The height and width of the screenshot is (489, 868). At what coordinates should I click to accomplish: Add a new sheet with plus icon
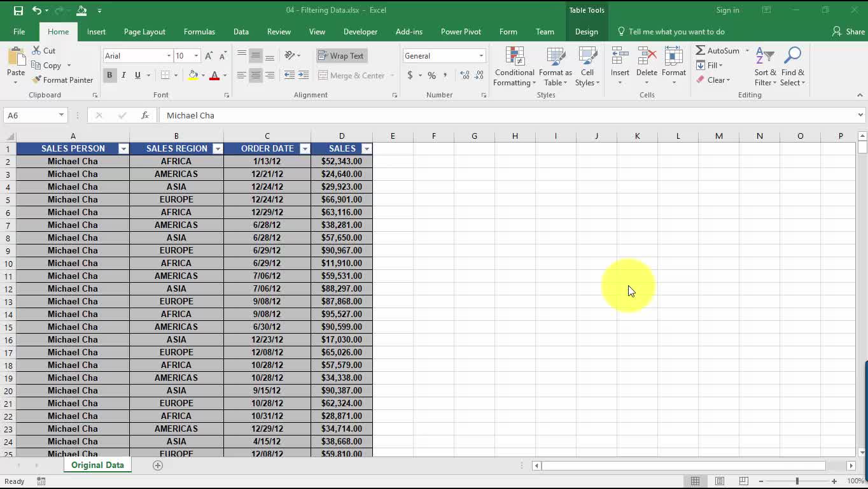[158, 465]
